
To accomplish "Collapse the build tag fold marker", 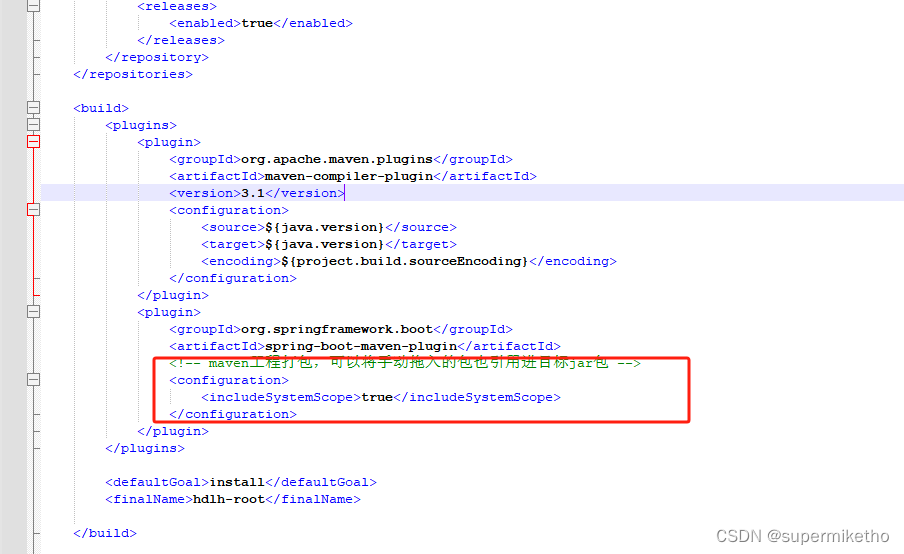I will (x=33, y=108).
